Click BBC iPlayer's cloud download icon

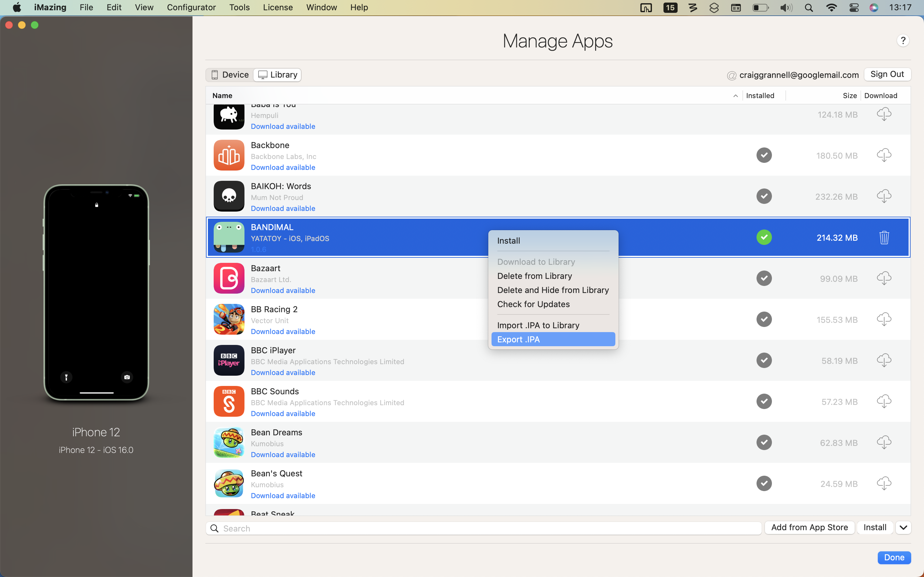click(884, 360)
